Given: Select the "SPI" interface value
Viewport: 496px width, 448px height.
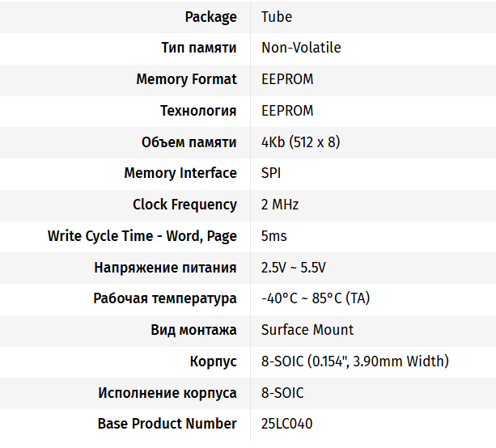Looking at the screenshot, I should click(272, 173).
